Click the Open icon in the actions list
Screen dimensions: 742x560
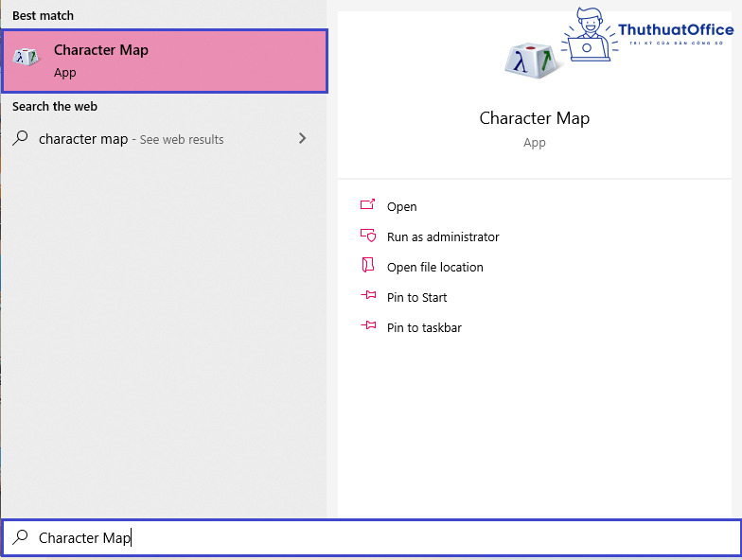click(x=368, y=206)
